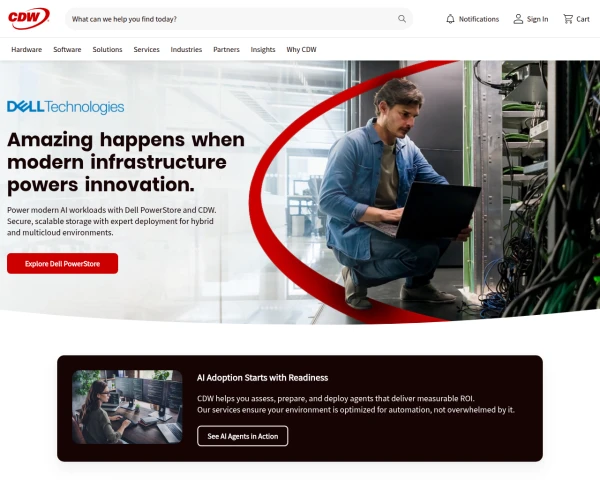Click the AI Adoption Starts with Readiness heading
Image resolution: width=600 pixels, height=480 pixels.
click(x=262, y=378)
